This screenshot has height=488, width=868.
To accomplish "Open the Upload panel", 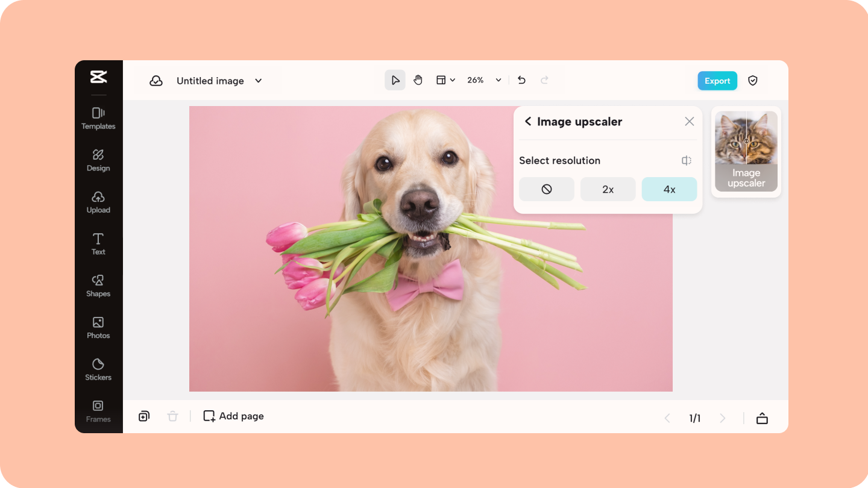I will point(98,202).
